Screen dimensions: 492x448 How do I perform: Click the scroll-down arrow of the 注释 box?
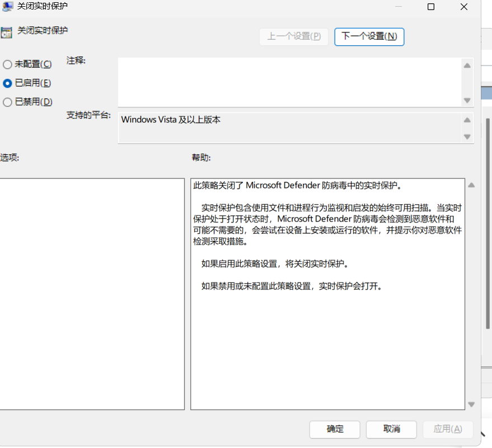[x=466, y=101]
